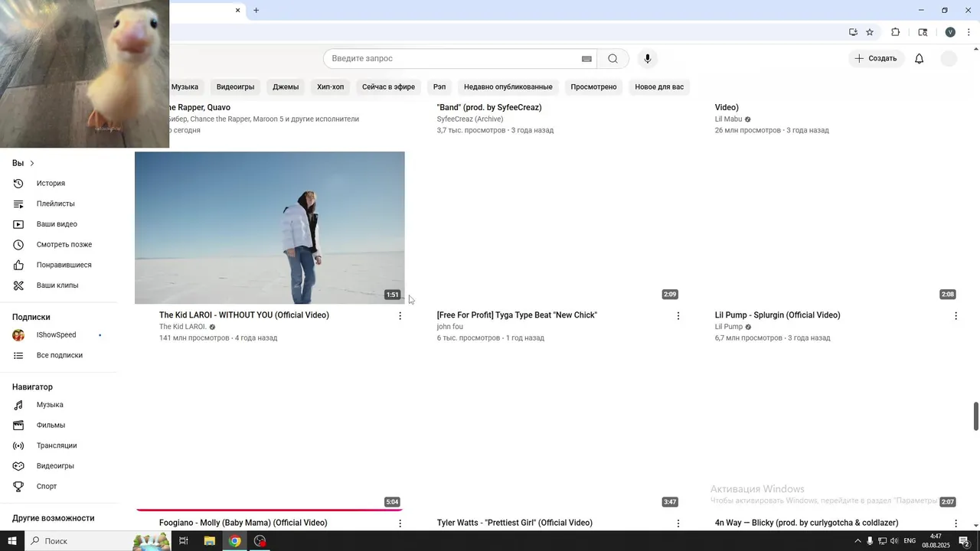Click the Создать button

tap(876, 59)
